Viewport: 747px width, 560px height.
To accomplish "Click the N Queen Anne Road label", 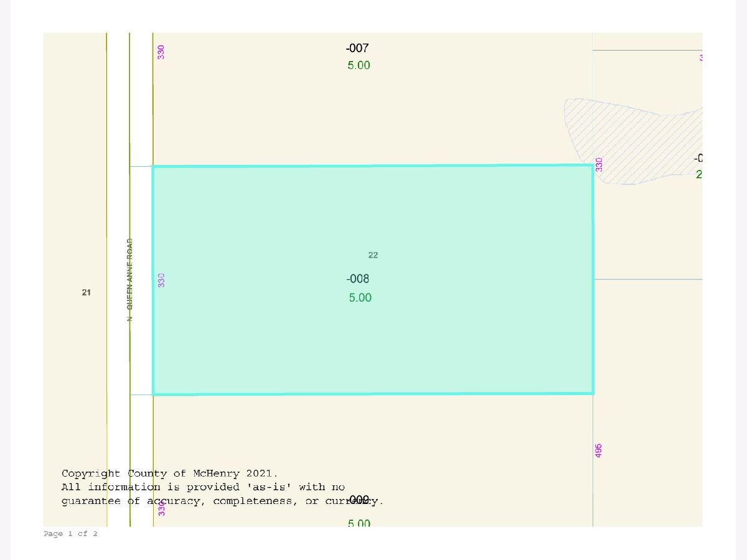I will pyautogui.click(x=130, y=279).
